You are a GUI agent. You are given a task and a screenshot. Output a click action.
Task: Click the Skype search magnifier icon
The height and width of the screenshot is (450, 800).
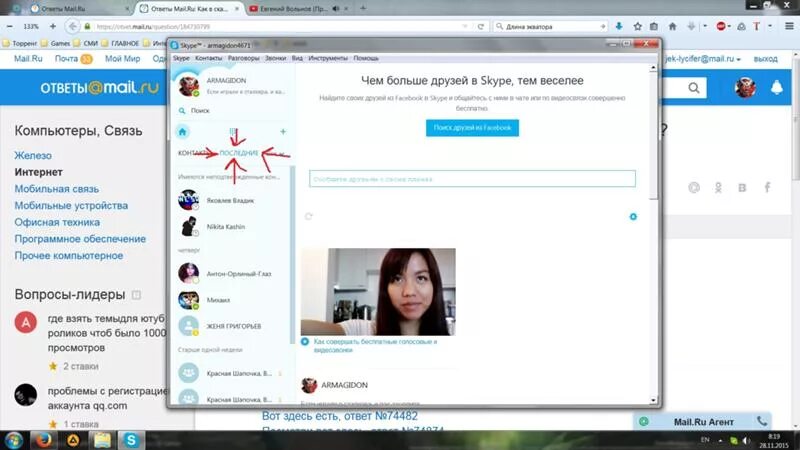[182, 110]
